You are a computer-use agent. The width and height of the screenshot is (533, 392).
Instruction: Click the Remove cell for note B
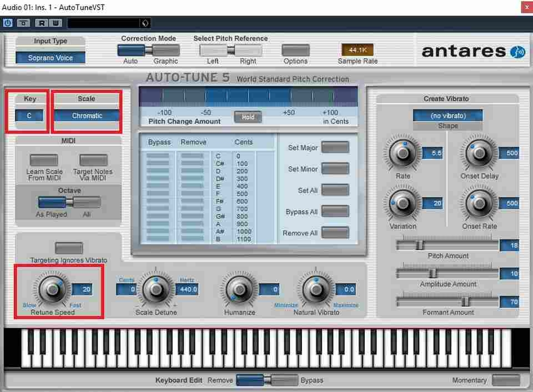coord(193,239)
